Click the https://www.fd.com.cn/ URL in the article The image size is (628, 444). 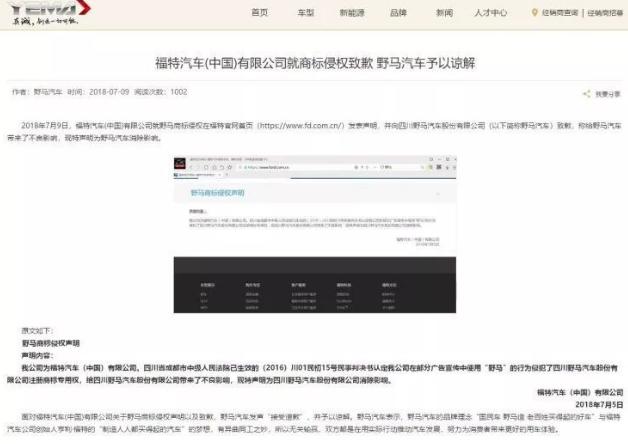point(300,126)
